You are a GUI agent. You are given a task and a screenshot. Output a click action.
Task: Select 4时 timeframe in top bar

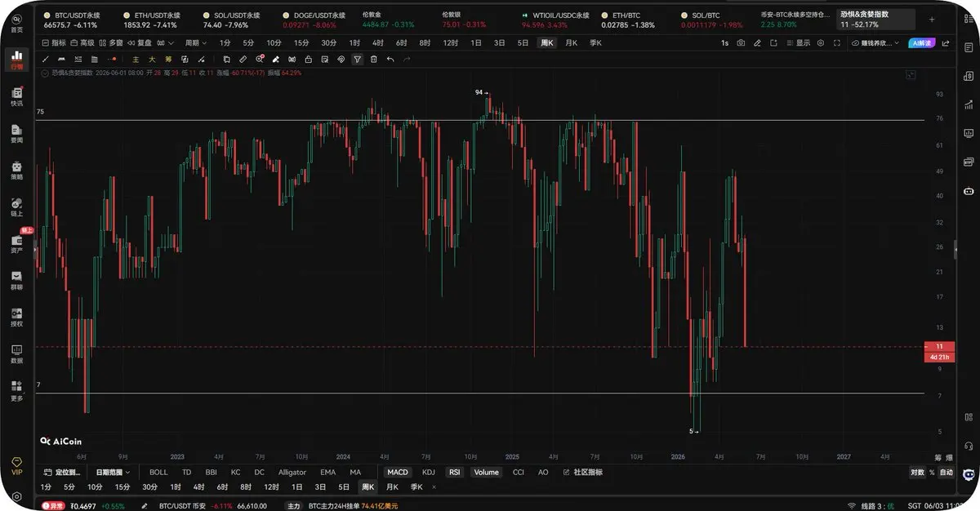pyautogui.click(x=377, y=43)
